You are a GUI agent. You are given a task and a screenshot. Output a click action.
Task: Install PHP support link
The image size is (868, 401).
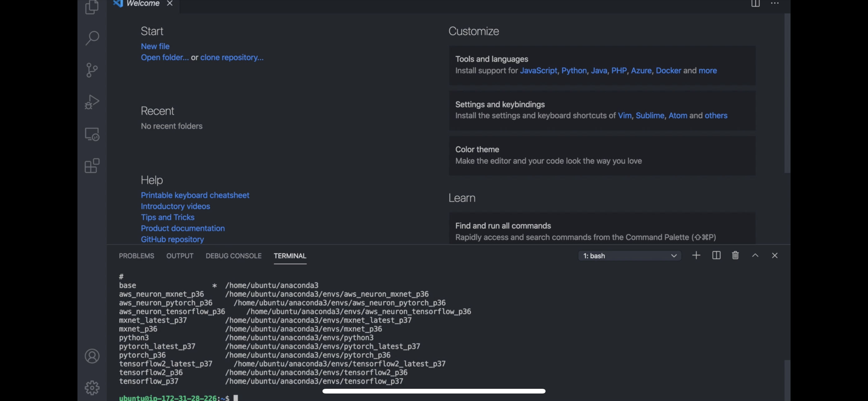click(619, 71)
